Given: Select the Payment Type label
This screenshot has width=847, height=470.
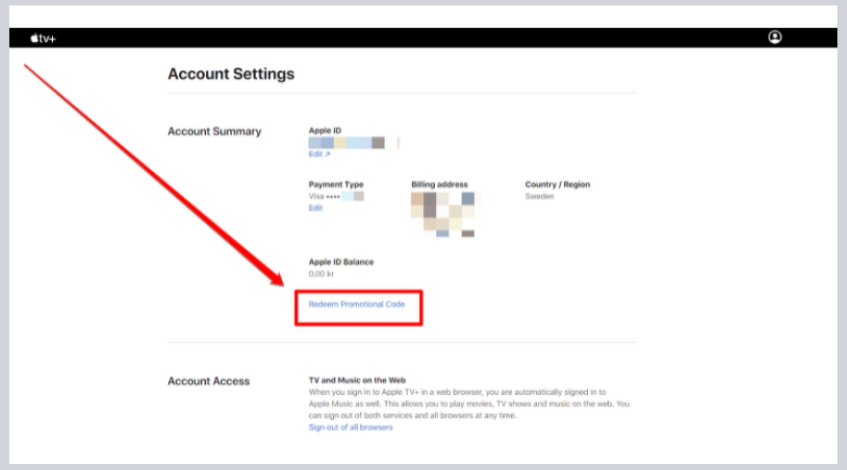Looking at the screenshot, I should point(336,184).
